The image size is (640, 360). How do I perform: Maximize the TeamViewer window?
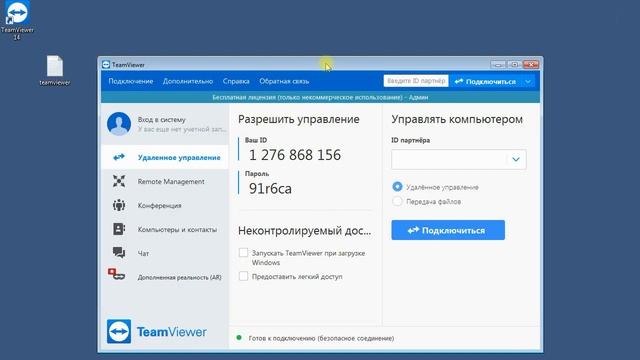514,64
